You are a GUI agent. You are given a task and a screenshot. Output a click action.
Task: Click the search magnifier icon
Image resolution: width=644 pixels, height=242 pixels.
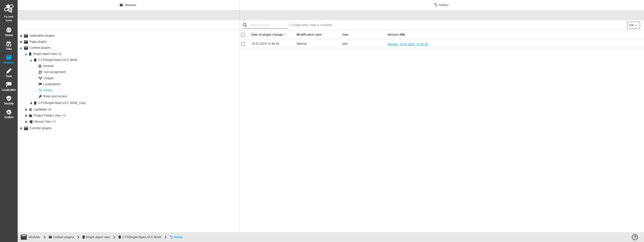pos(245,25)
